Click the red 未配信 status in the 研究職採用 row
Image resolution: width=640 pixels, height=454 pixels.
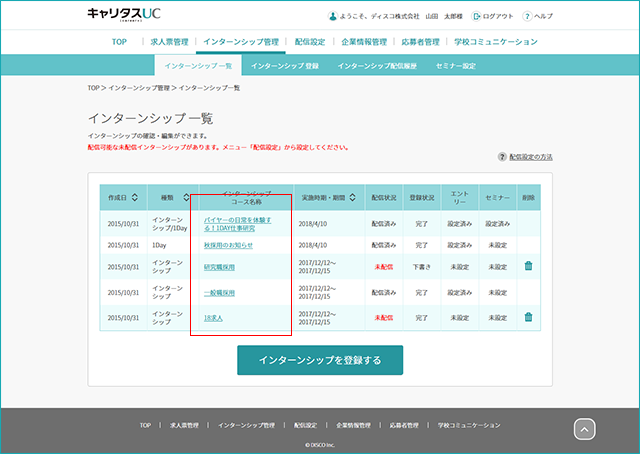coord(384,267)
